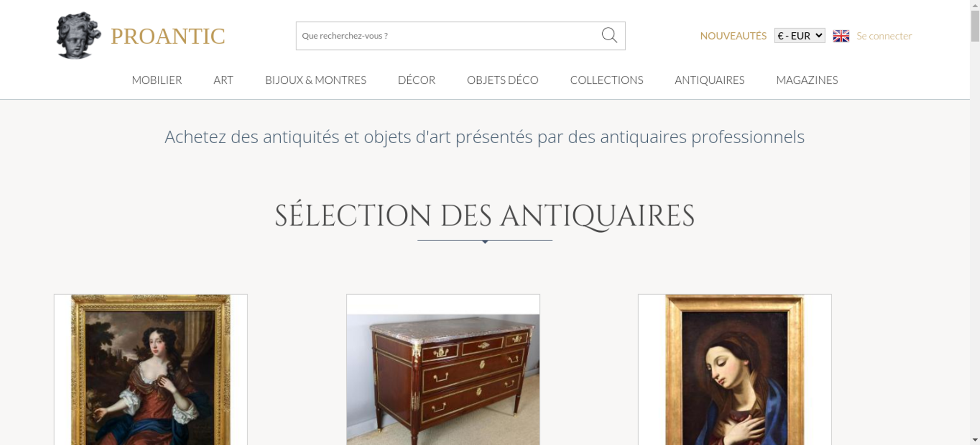980x445 pixels.
Task: Click the vertical page scrollbar thumb
Action: (975, 25)
